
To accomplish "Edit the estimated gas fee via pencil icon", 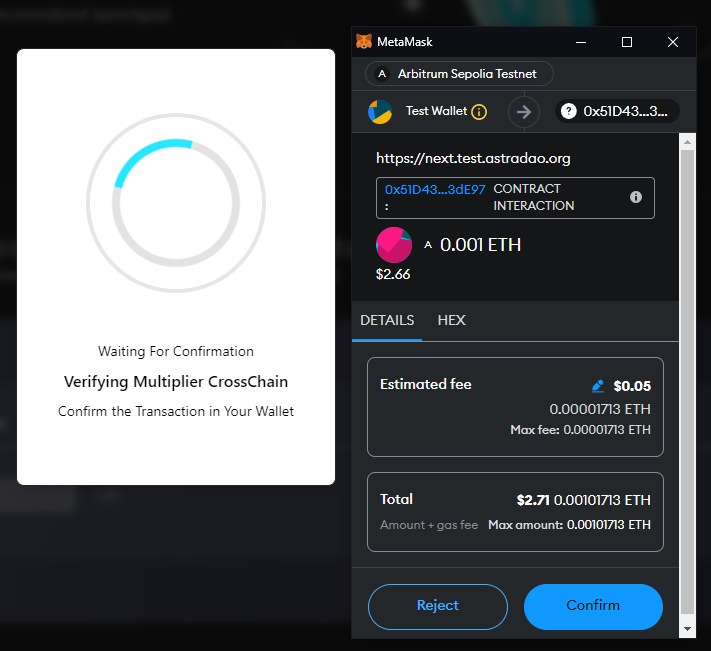I will tap(598, 386).
